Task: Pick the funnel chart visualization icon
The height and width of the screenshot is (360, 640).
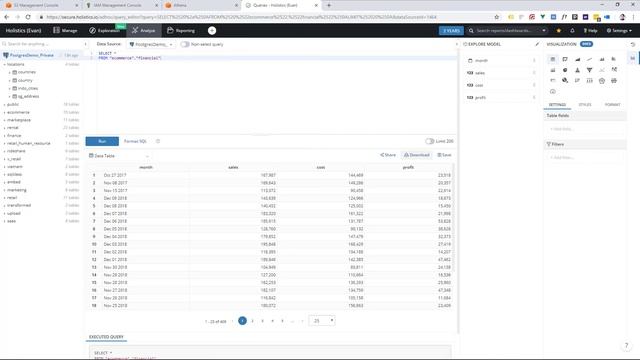Action: [589, 70]
